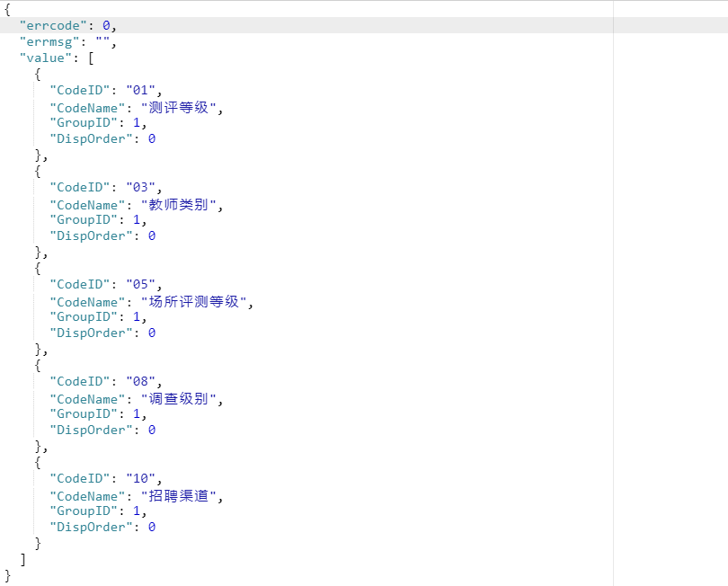
Task: Select the CodeID value "03"
Action: 141,187
